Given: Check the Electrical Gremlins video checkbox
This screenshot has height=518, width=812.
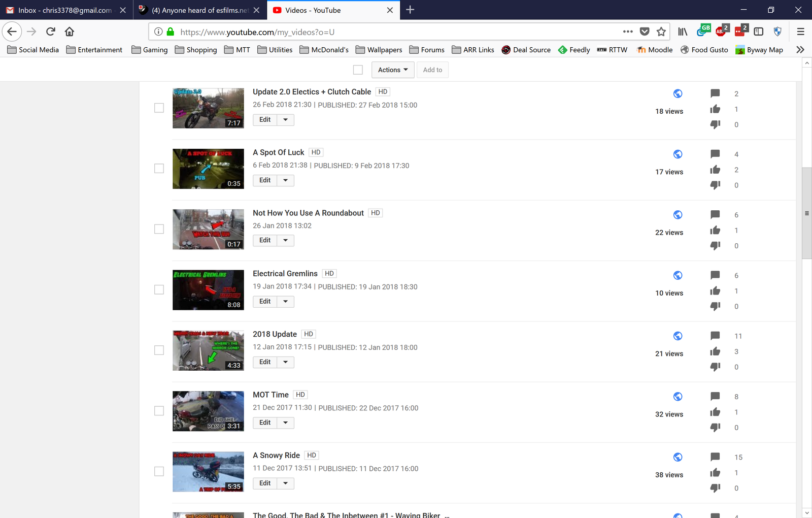Looking at the screenshot, I should (x=159, y=289).
